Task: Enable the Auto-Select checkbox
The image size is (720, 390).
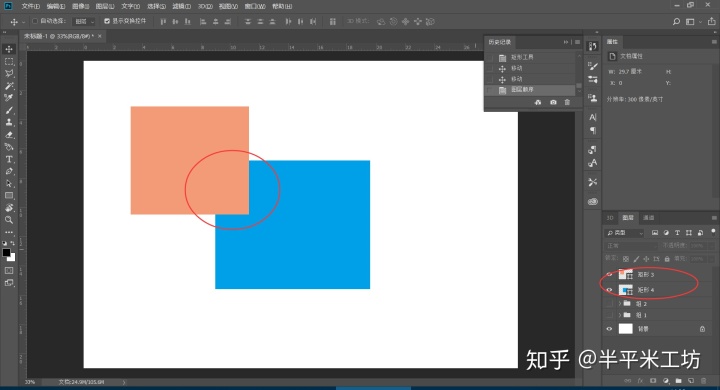Action: point(35,21)
